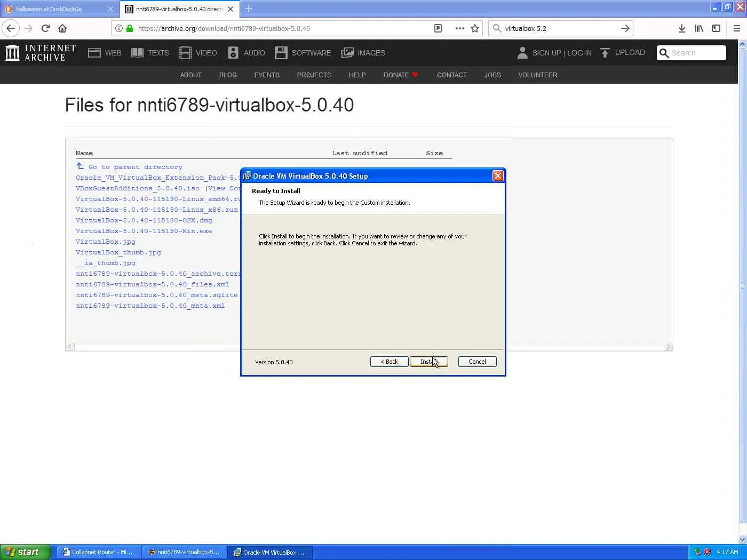Close the Oracle VM VirtualBox Setup dialog
This screenshot has height=560, width=747.
498,175
